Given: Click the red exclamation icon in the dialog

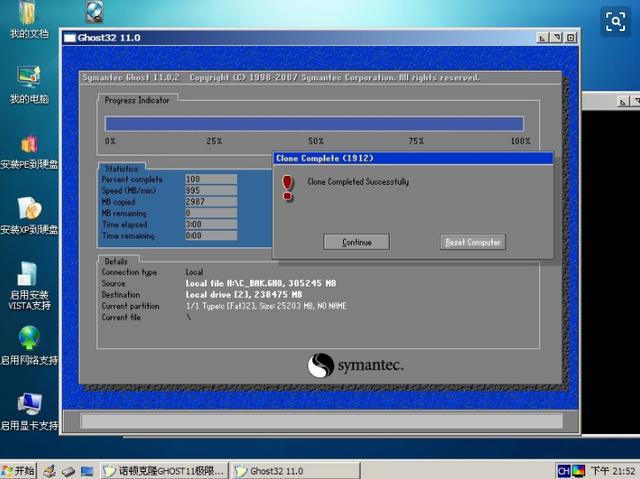Looking at the screenshot, I should tap(288, 188).
